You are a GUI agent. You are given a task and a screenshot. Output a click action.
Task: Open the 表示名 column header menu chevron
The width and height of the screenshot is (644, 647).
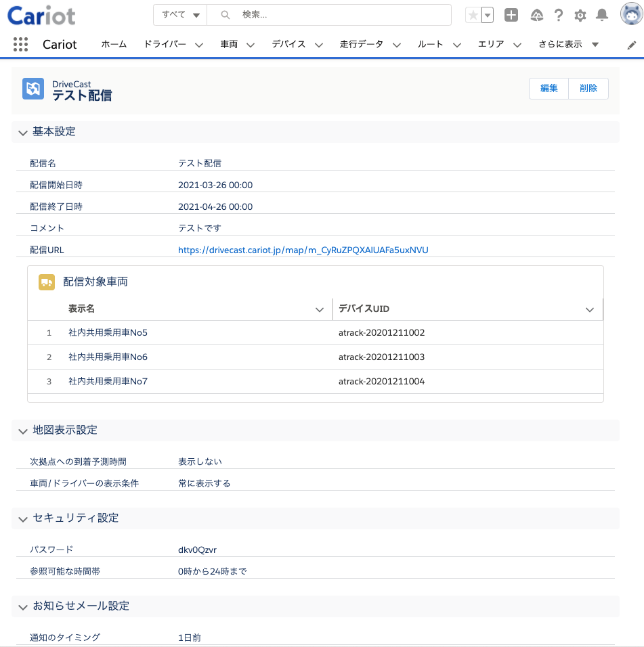pos(319,309)
